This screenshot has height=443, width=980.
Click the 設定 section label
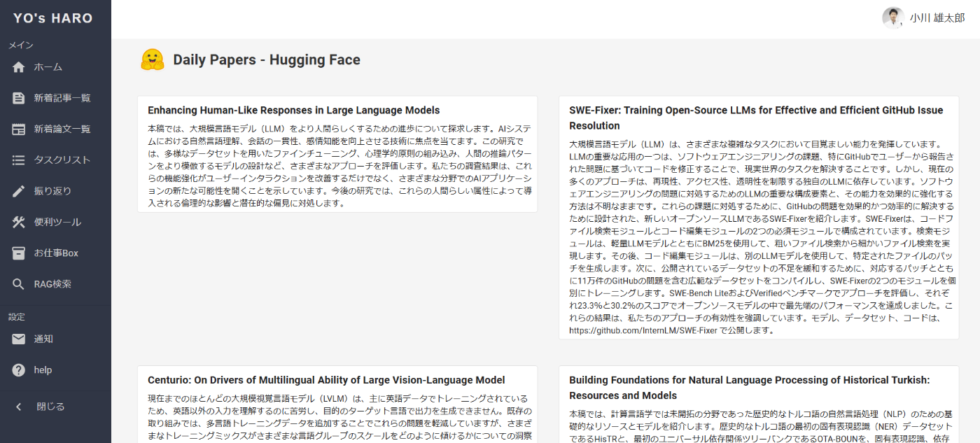coord(17,317)
